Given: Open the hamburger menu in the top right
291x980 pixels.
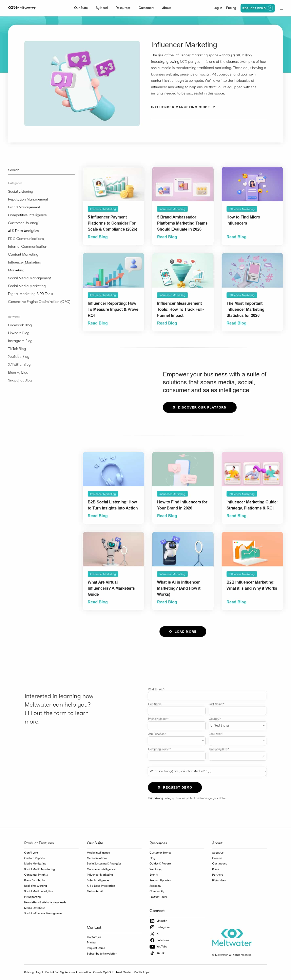Looking at the screenshot, I should click(x=281, y=8).
